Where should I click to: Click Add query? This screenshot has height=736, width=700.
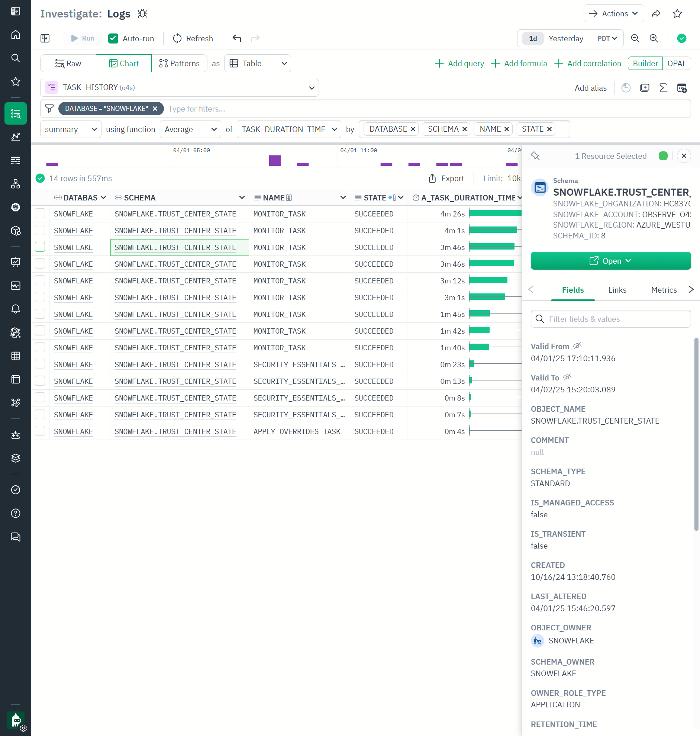[459, 64]
